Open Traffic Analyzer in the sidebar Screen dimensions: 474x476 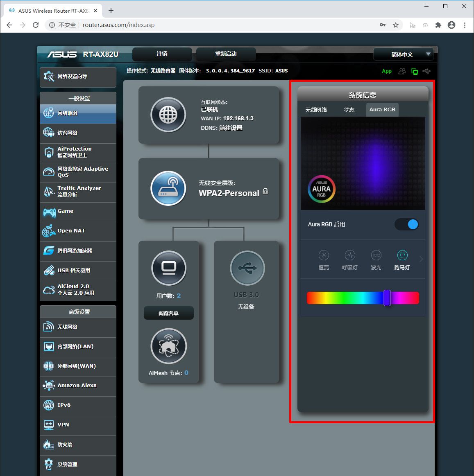click(78, 192)
